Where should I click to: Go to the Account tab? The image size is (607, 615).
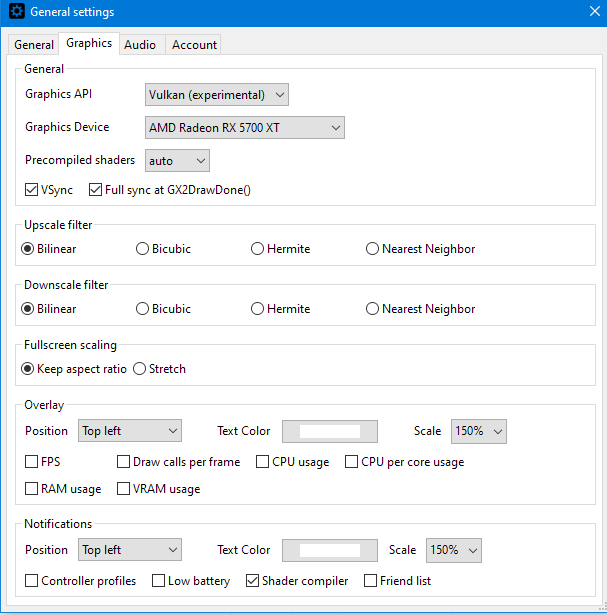point(194,45)
